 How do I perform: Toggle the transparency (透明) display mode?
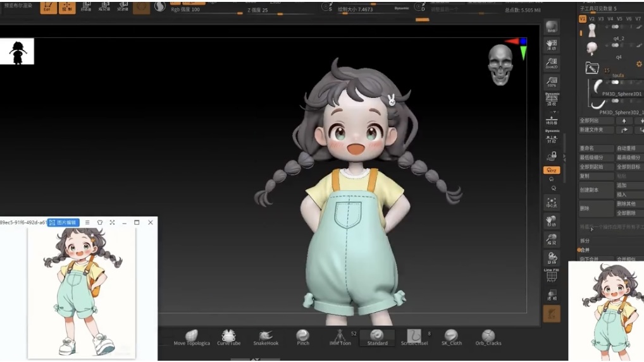point(552,294)
